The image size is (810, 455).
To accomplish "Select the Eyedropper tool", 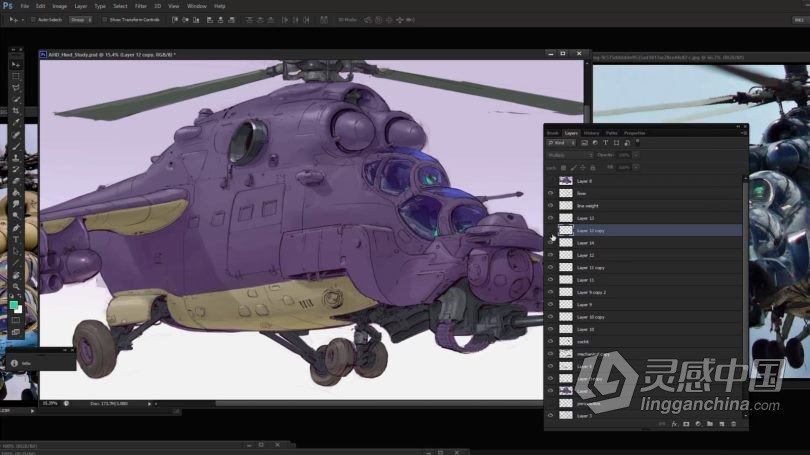I will click(15, 122).
